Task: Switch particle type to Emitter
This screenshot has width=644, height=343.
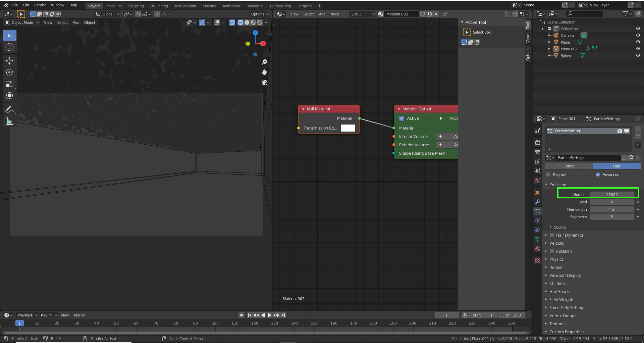Action: [569, 166]
